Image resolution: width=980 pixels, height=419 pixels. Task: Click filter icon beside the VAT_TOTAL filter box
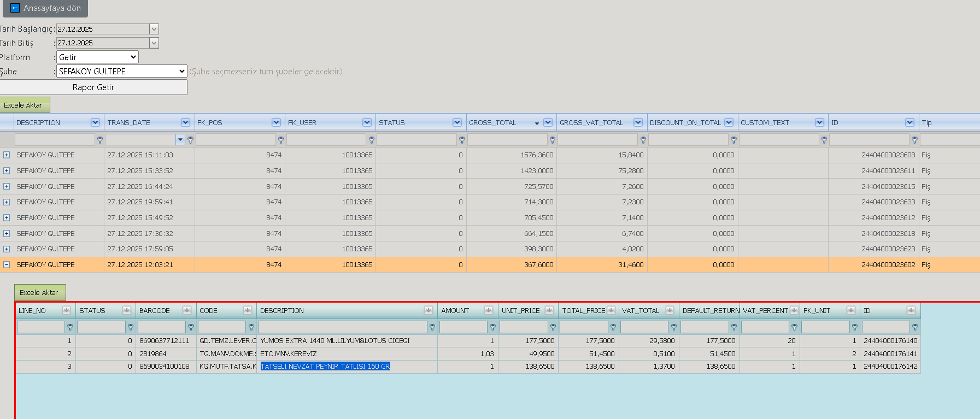tap(673, 327)
